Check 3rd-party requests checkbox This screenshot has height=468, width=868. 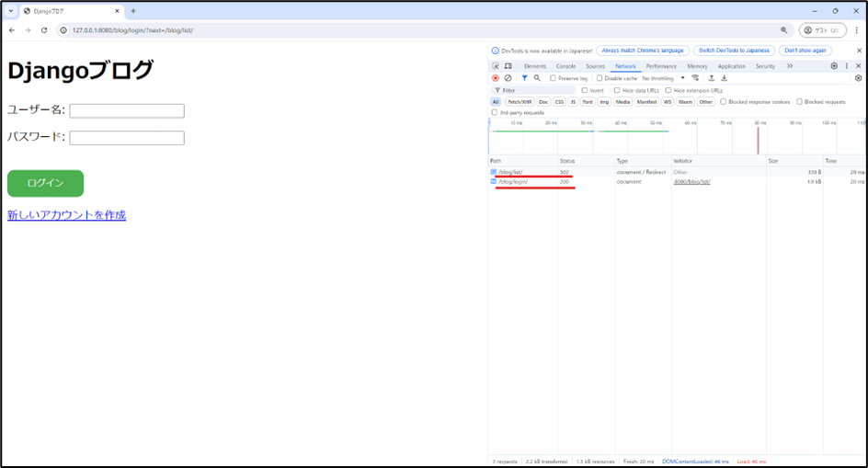tap(495, 112)
